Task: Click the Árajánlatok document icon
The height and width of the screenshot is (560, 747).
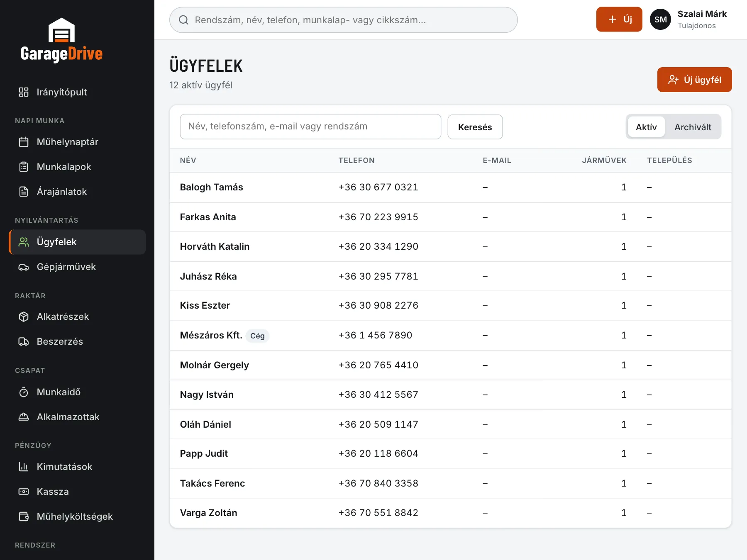Action: click(24, 192)
